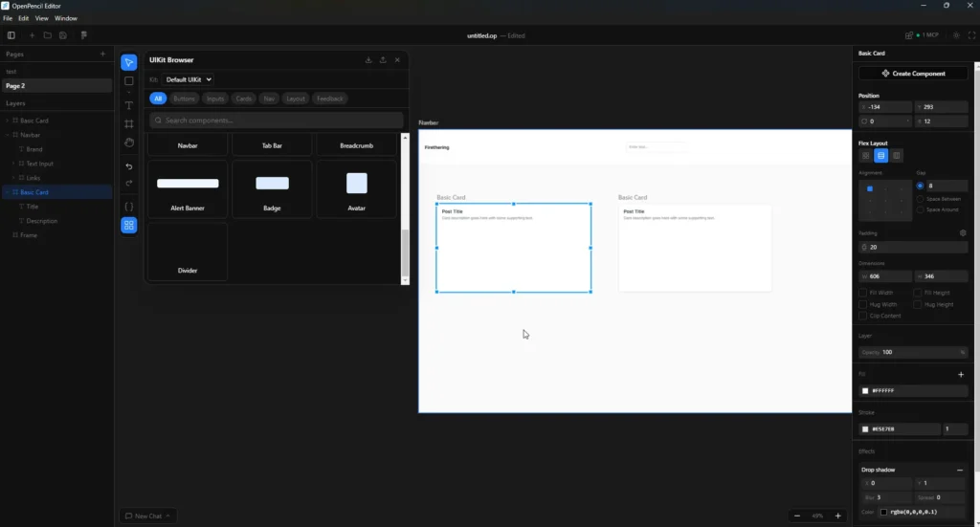Click the Figma import icon in the top bar
Viewport: 980px width, 527px height.
[x=84, y=35]
